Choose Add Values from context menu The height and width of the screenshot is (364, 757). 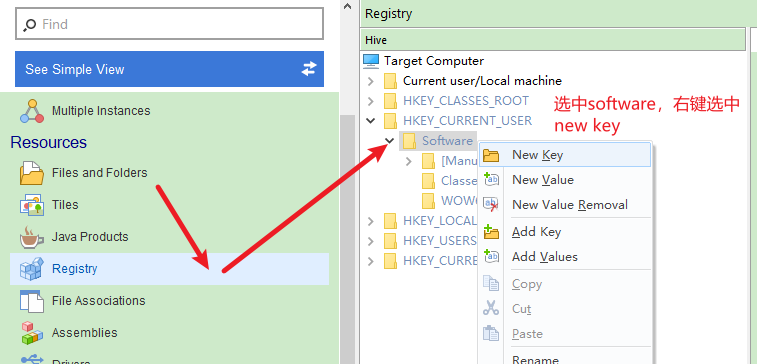[x=565, y=256]
